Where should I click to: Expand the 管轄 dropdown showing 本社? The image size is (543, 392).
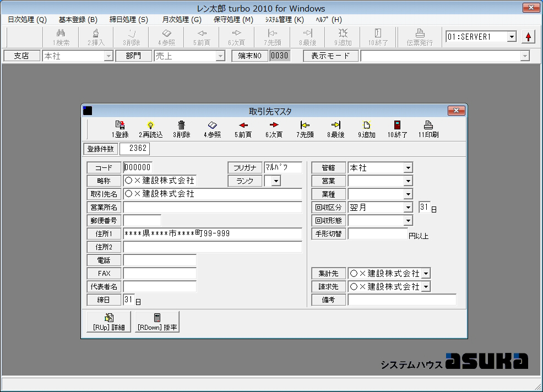[408, 168]
